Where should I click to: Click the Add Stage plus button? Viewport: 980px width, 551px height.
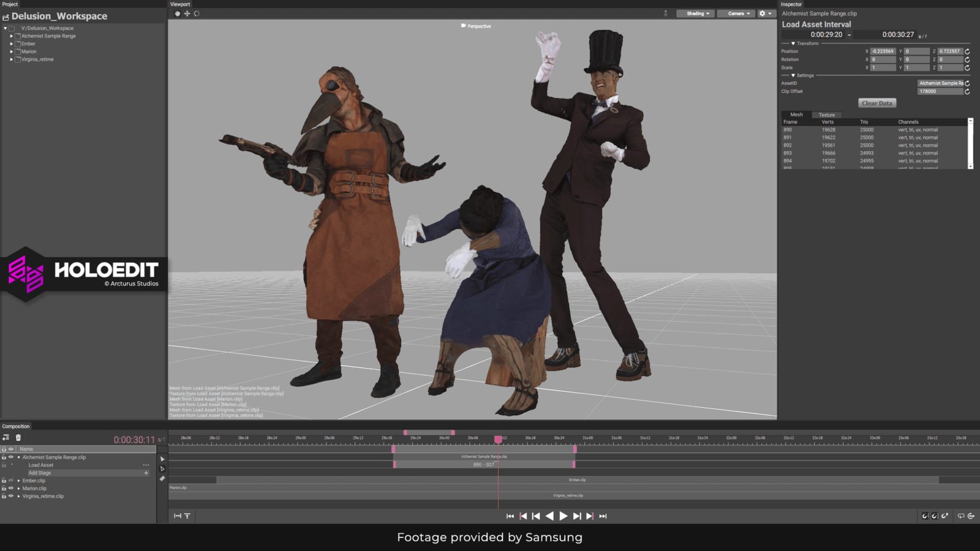146,473
